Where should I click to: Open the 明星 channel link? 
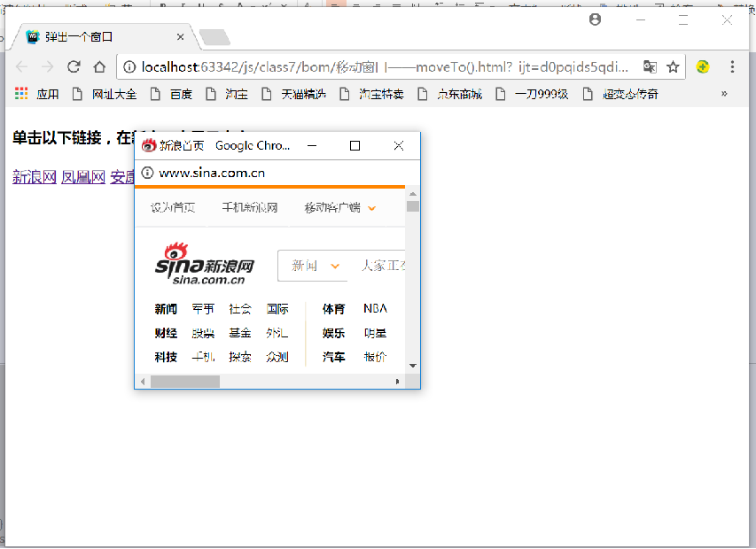click(x=375, y=333)
